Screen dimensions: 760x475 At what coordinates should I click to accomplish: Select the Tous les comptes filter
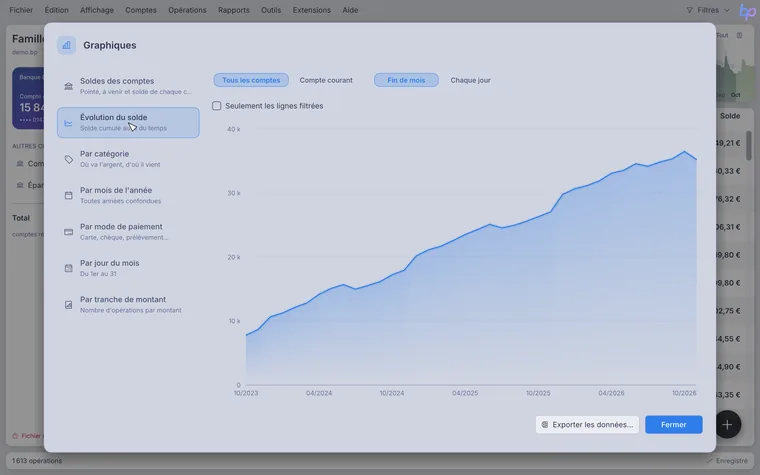(x=251, y=80)
